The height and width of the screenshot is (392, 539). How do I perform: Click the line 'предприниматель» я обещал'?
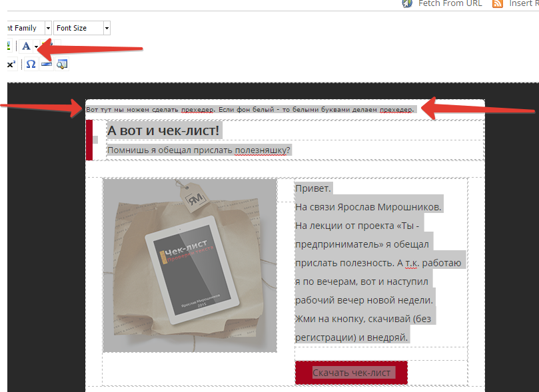[362, 244]
